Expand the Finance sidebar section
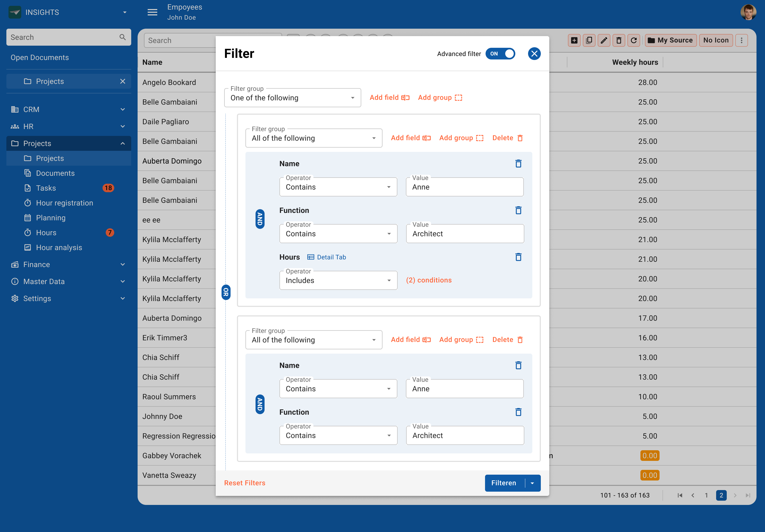Viewport: 765px width, 532px height. pos(69,264)
